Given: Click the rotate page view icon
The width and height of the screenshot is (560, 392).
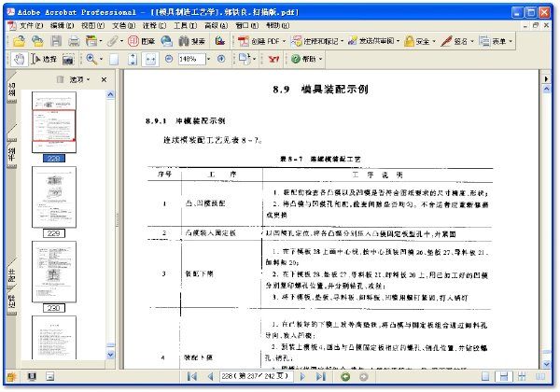Looking at the screenshot, I should pyautogui.click(x=245, y=59).
